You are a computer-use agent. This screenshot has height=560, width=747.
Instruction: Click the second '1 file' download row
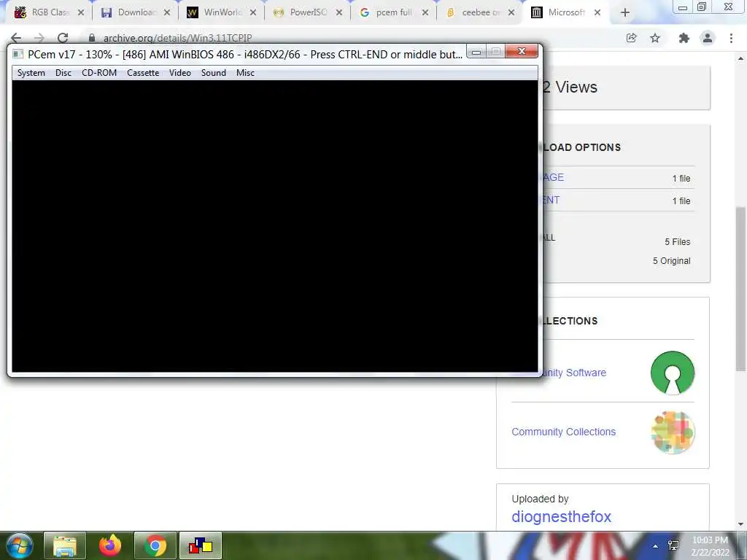pyautogui.click(x=681, y=201)
